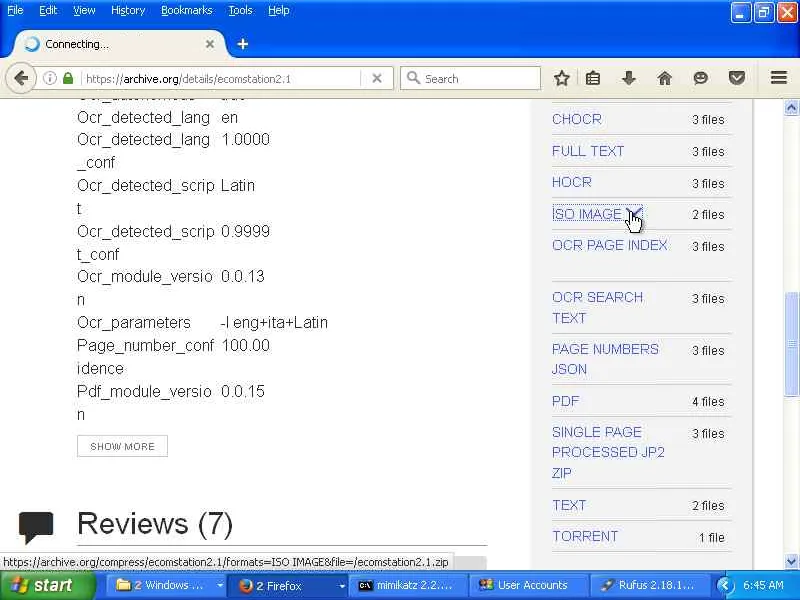
Task: Open the chat smiley toolbar icon
Action: point(701,78)
